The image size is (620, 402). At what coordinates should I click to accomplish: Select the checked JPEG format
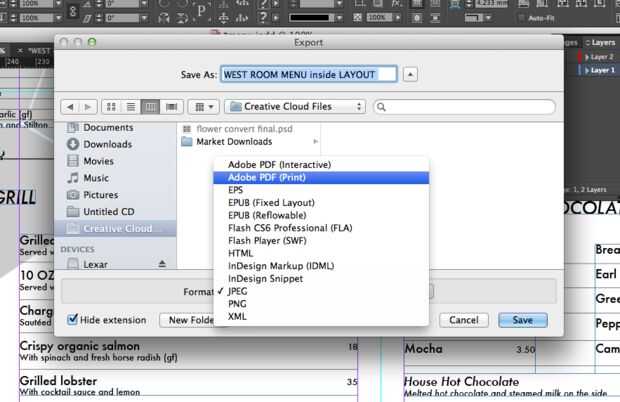(321, 291)
